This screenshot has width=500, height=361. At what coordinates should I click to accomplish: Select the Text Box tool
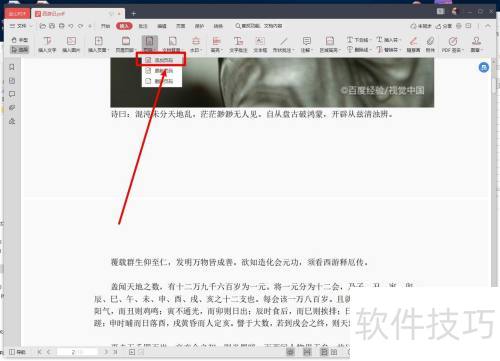pyautogui.click(x=260, y=44)
